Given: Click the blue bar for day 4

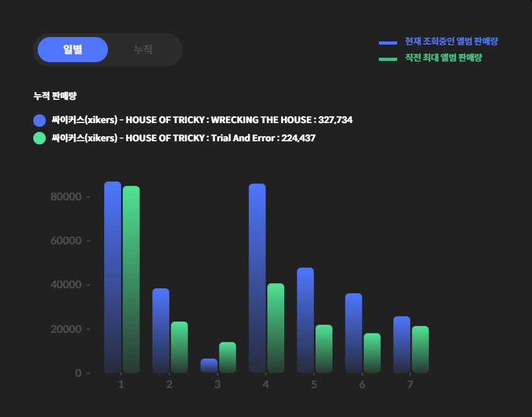Looking at the screenshot, I should (x=257, y=278).
